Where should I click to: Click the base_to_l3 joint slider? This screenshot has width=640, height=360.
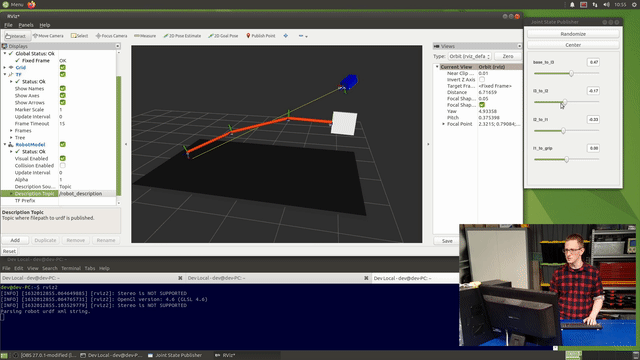[x=567, y=73]
